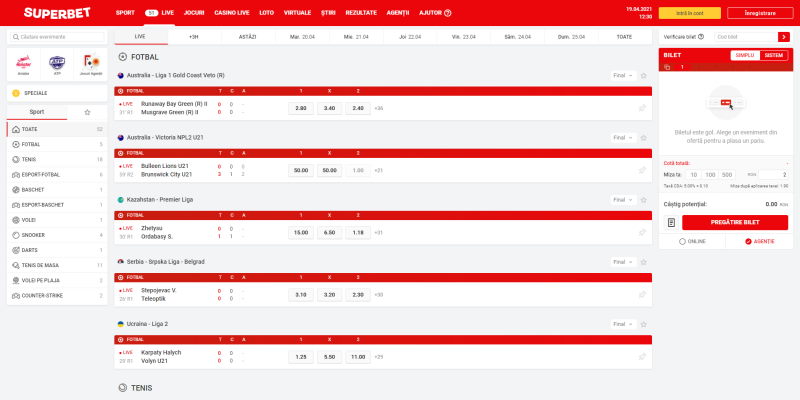Select Counter-Strike in the sidebar
The height and width of the screenshot is (400, 800).
[x=57, y=295]
